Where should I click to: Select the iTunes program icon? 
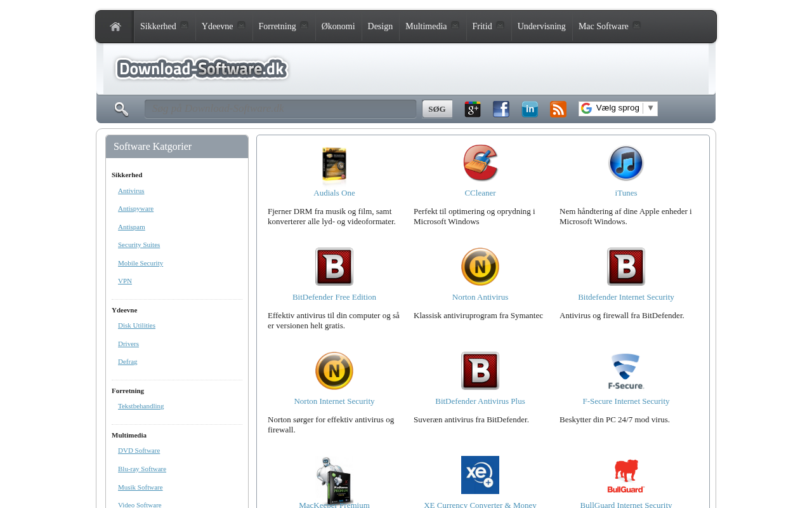626,163
